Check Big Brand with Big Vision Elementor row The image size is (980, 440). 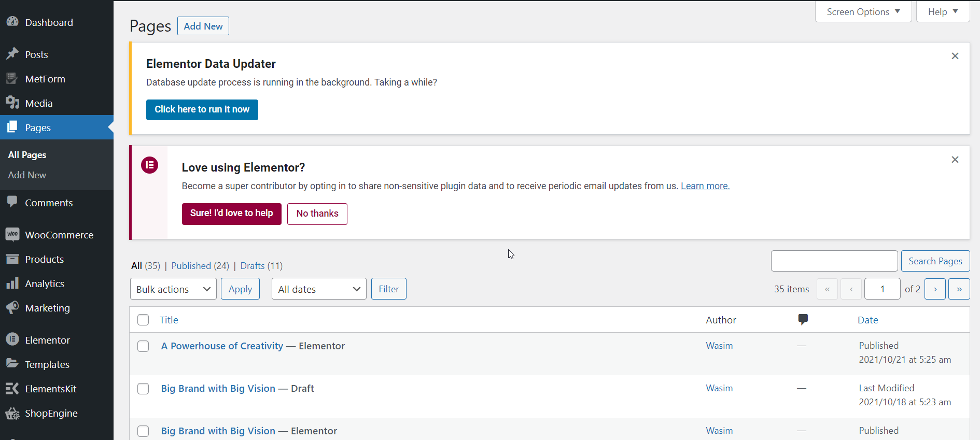click(143, 431)
